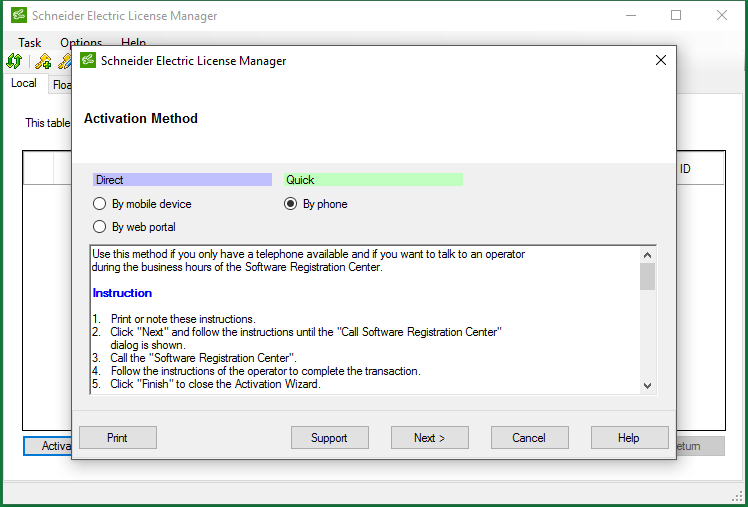Image resolution: width=748 pixels, height=507 pixels.
Task: Click the green refresh arrows toolbar icon
Action: click(x=14, y=61)
